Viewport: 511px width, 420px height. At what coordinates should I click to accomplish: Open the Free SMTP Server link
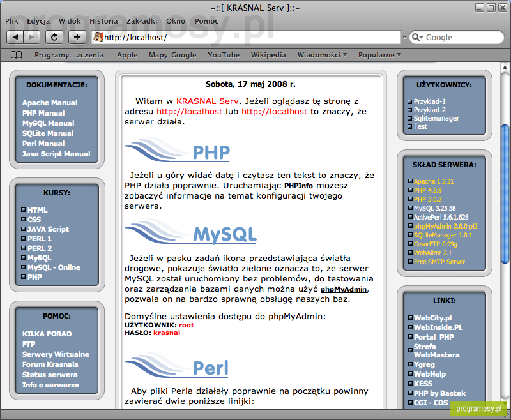(x=439, y=262)
